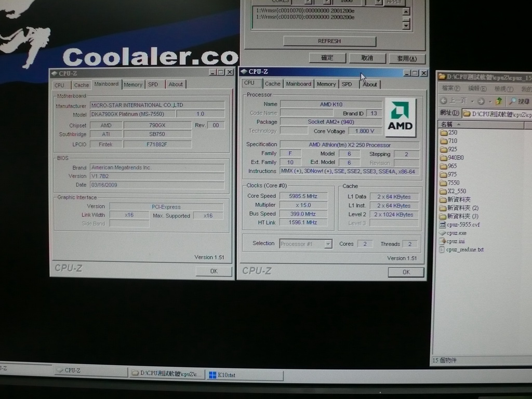Switch to SPD tab in left CPU-Z window
The height and width of the screenshot is (399, 532).
(154, 85)
